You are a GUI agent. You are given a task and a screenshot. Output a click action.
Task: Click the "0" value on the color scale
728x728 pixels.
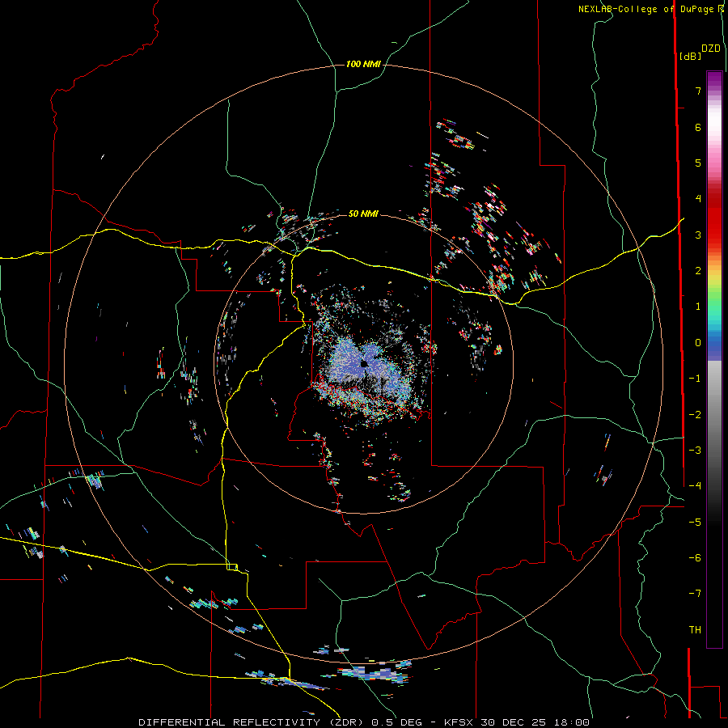pos(698,343)
